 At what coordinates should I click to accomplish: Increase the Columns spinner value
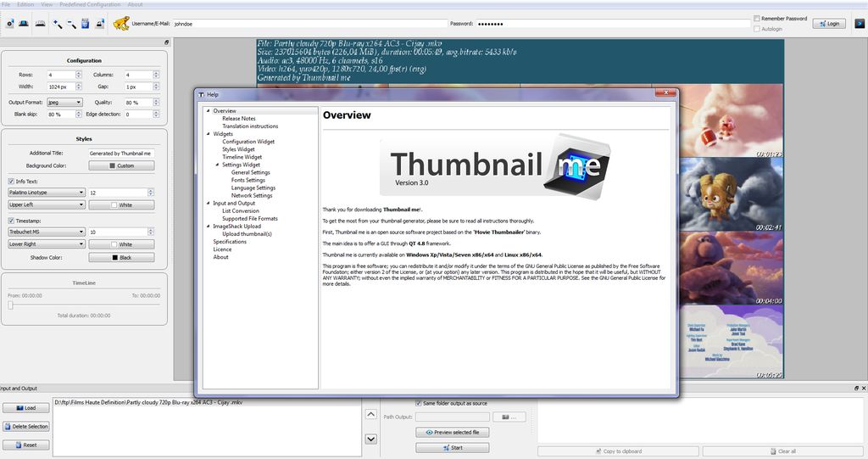[x=156, y=73]
